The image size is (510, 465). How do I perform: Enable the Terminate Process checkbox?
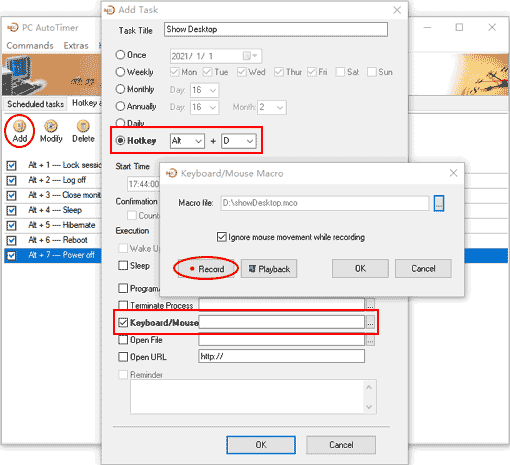(123, 305)
